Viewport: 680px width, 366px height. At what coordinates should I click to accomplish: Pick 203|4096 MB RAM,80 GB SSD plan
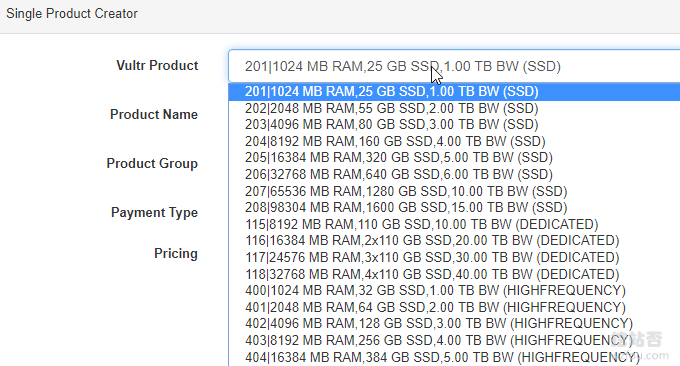(x=454, y=125)
